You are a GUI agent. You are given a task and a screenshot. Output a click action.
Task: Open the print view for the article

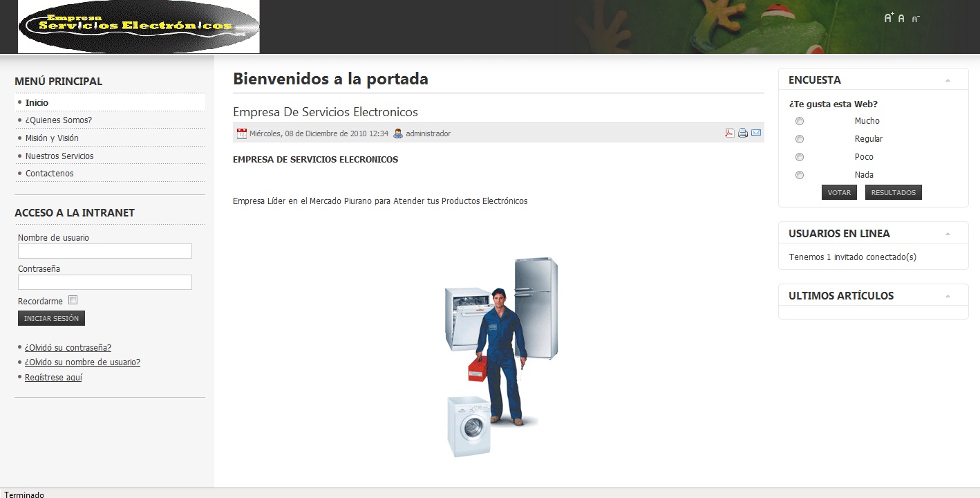[742, 132]
